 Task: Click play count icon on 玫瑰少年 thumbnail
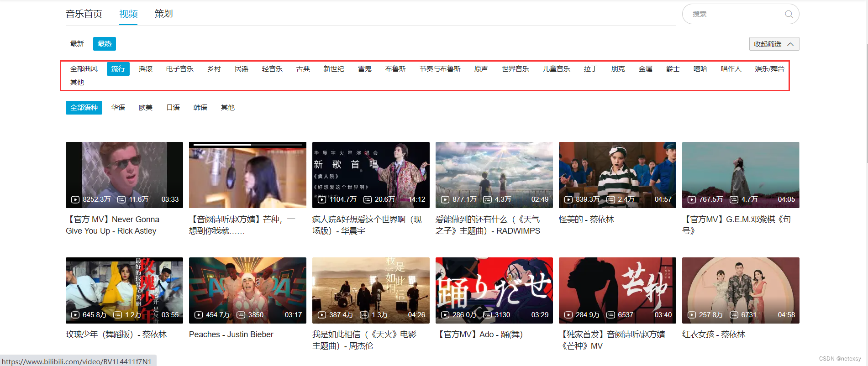point(75,315)
